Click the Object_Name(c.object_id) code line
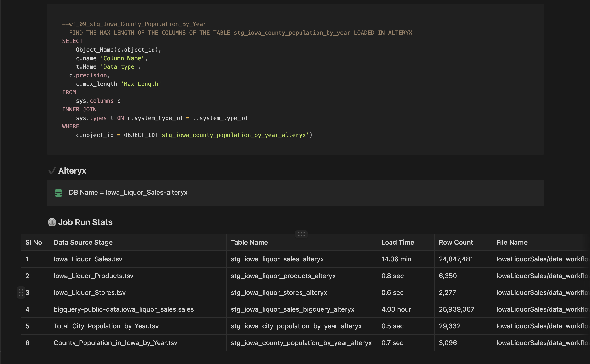Image resolution: width=590 pixels, height=364 pixels. 119,50
